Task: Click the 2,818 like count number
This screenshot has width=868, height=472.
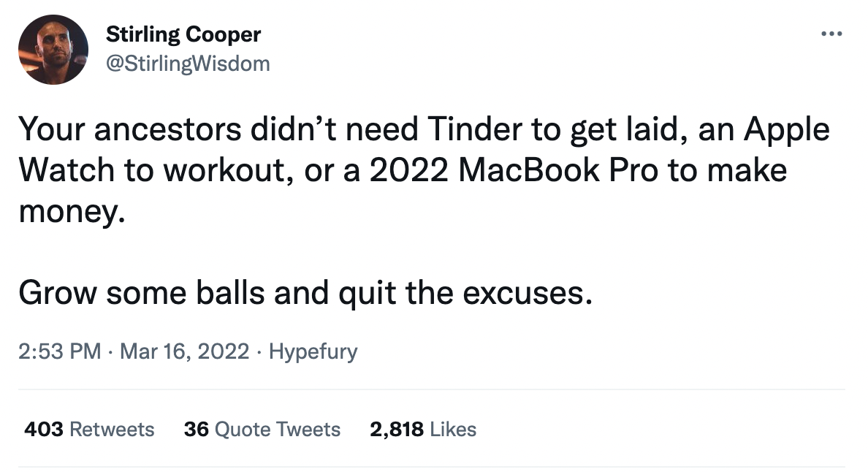Action: (397, 429)
